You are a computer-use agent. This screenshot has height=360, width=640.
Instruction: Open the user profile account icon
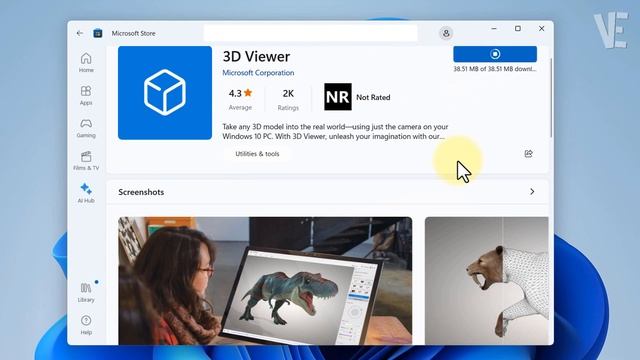click(446, 33)
